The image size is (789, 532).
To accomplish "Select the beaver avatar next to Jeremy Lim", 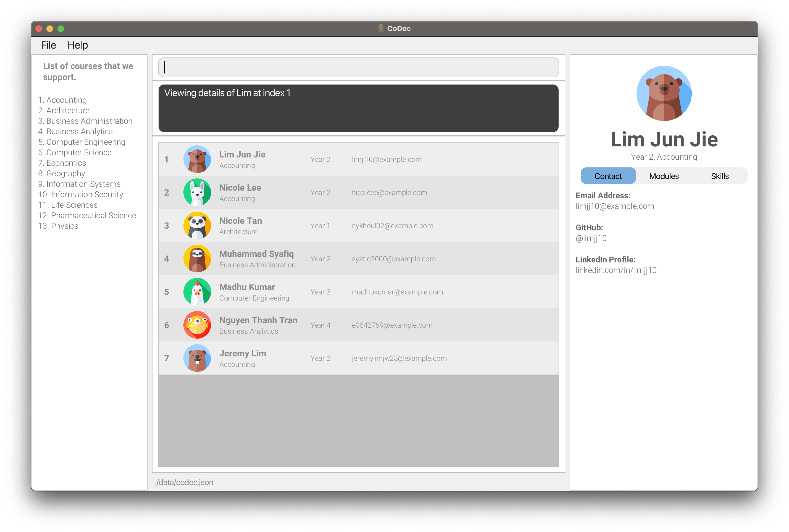I will [197, 358].
